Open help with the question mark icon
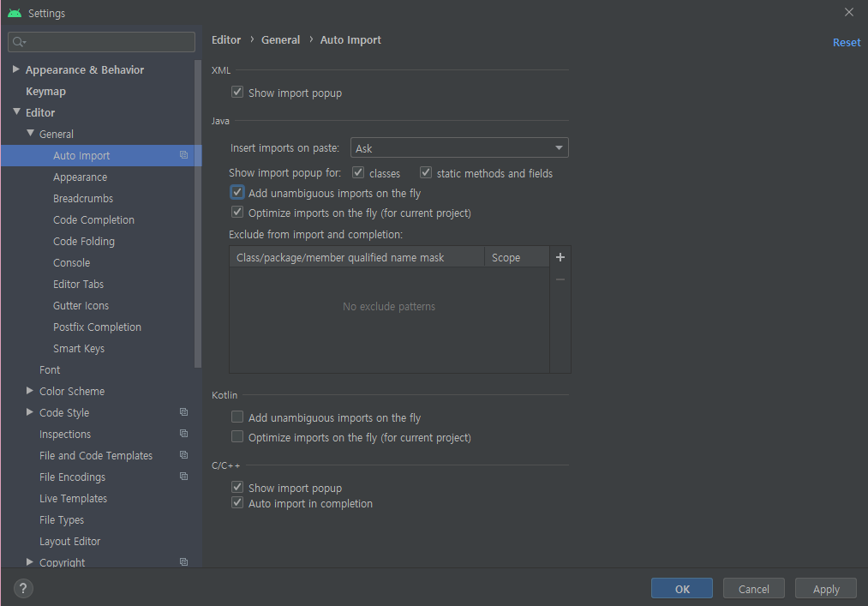Screen dimensions: 868x606 [23, 588]
